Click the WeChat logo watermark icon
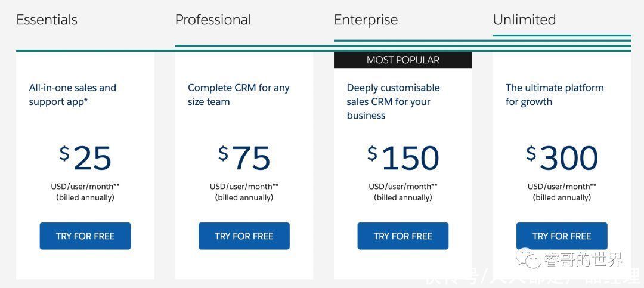Viewport: 644px width, 288px height. point(528,258)
